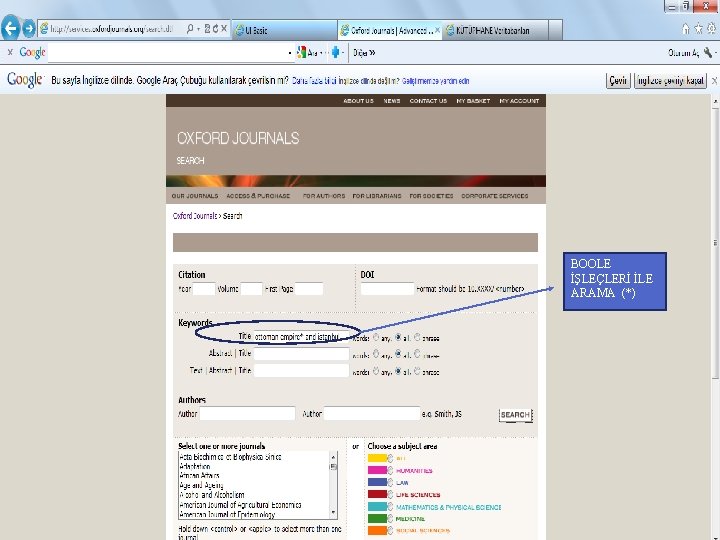
Task: Select 'any' radio in Abstract | Title row
Action: pyautogui.click(x=376, y=354)
